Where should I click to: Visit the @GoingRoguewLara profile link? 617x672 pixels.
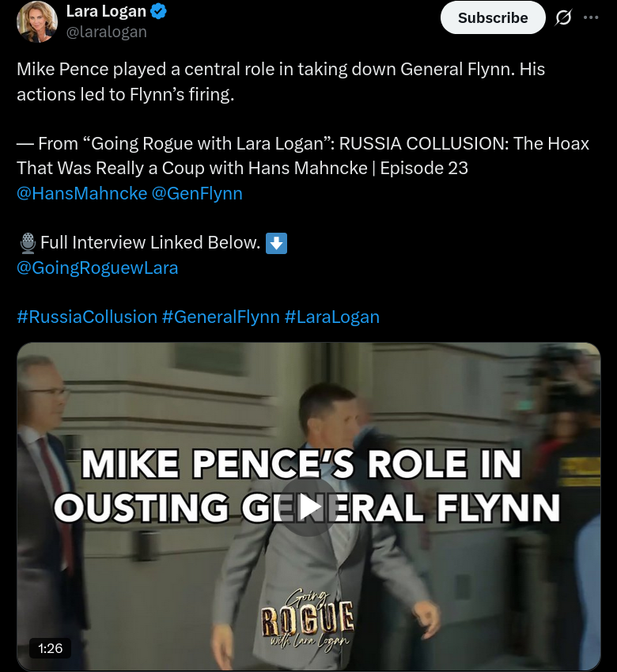point(97,268)
